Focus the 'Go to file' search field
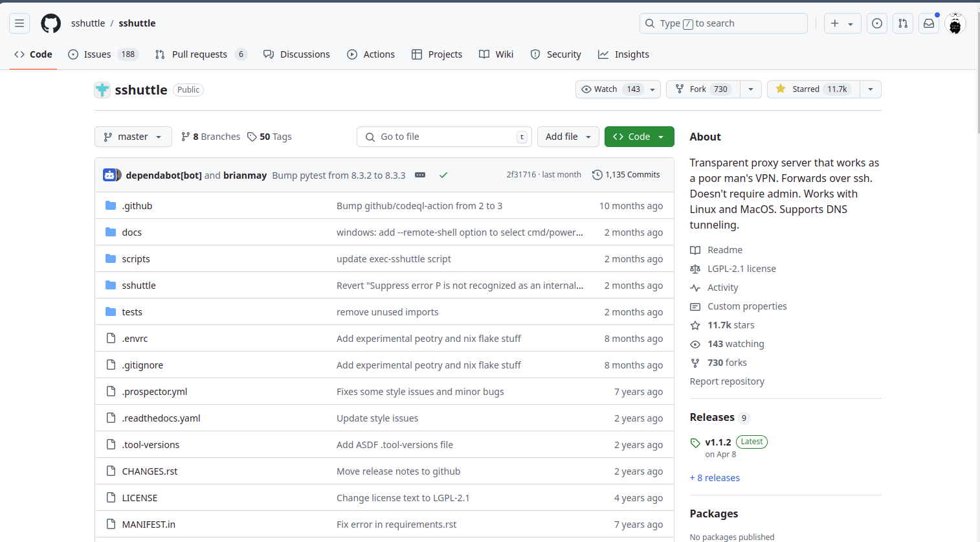 point(444,137)
